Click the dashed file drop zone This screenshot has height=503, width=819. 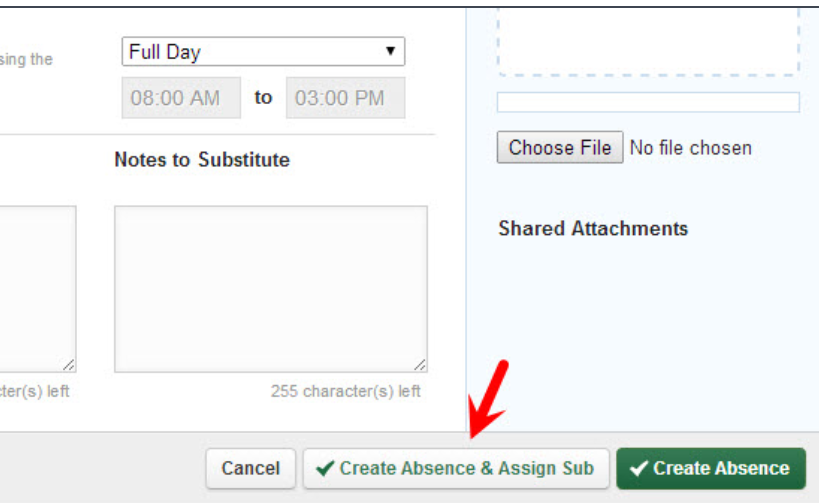[x=648, y=40]
